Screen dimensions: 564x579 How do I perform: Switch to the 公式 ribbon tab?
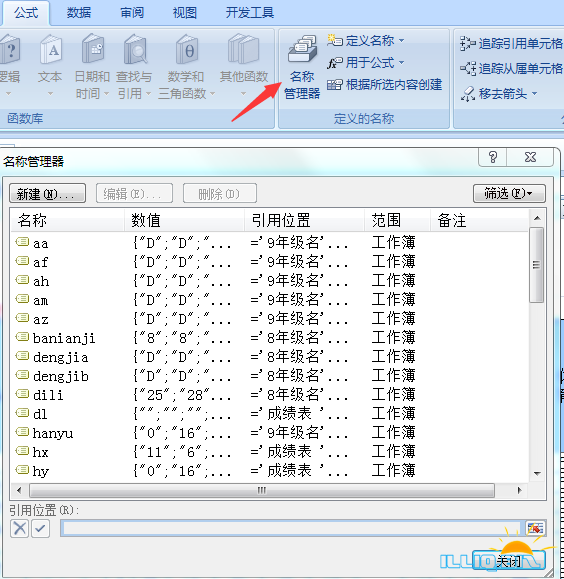[26, 13]
